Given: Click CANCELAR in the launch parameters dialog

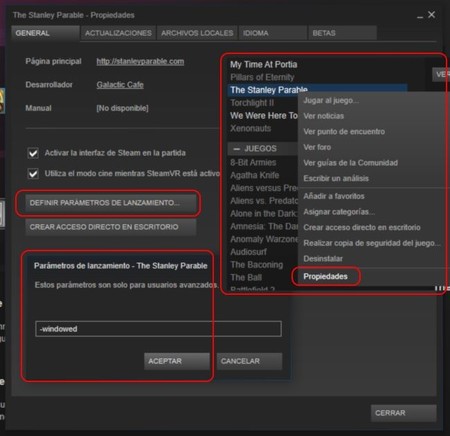Looking at the screenshot, I should coord(249,361).
